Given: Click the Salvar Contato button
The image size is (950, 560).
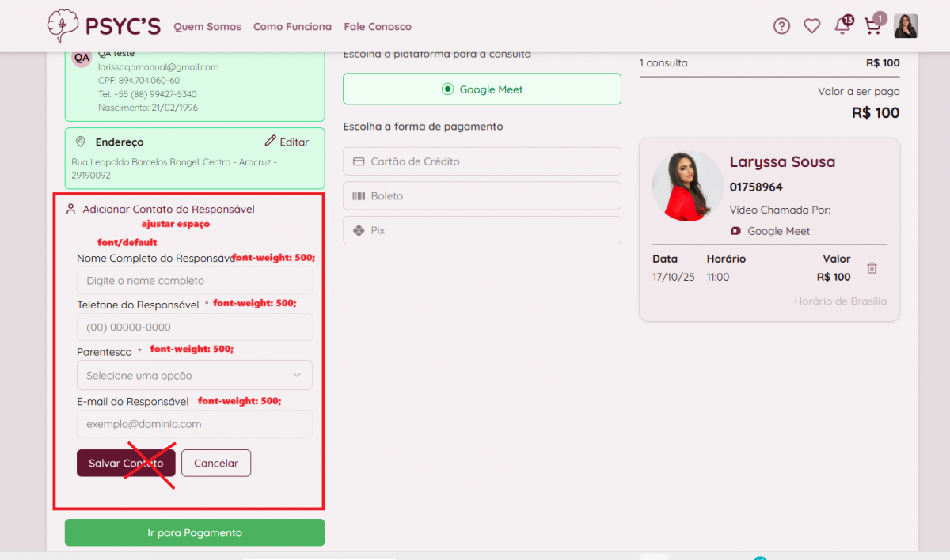Looking at the screenshot, I should [x=126, y=464].
